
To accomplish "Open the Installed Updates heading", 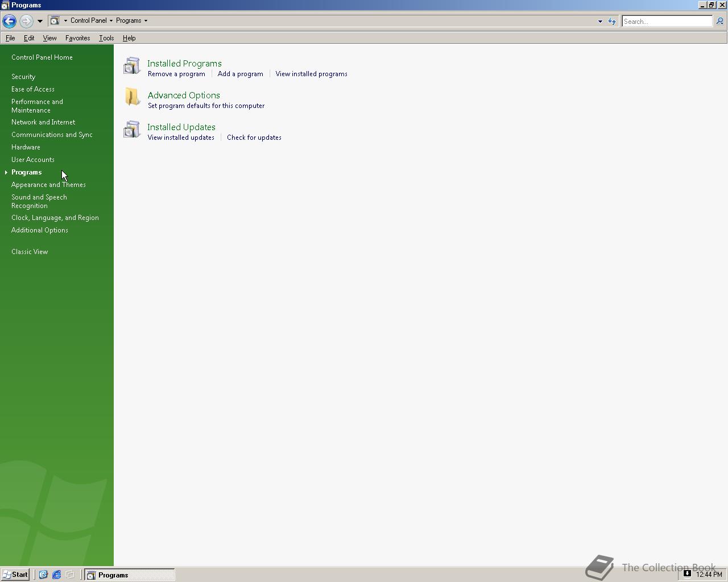I will (181, 127).
